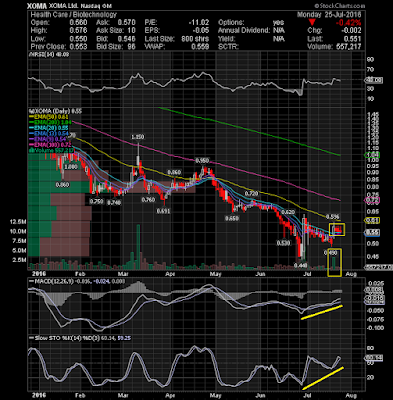Select the P/E value -11.02
Image resolution: width=393 pixels, height=400 pixels.
click(x=198, y=23)
